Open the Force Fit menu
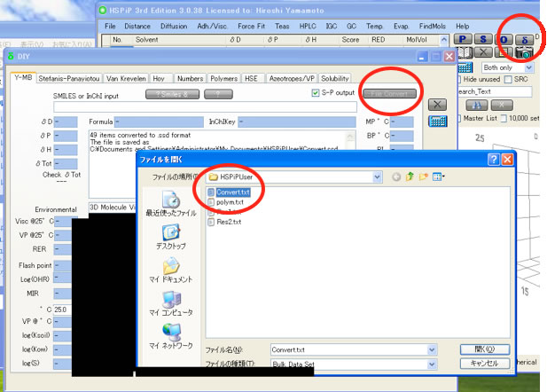 (251, 27)
